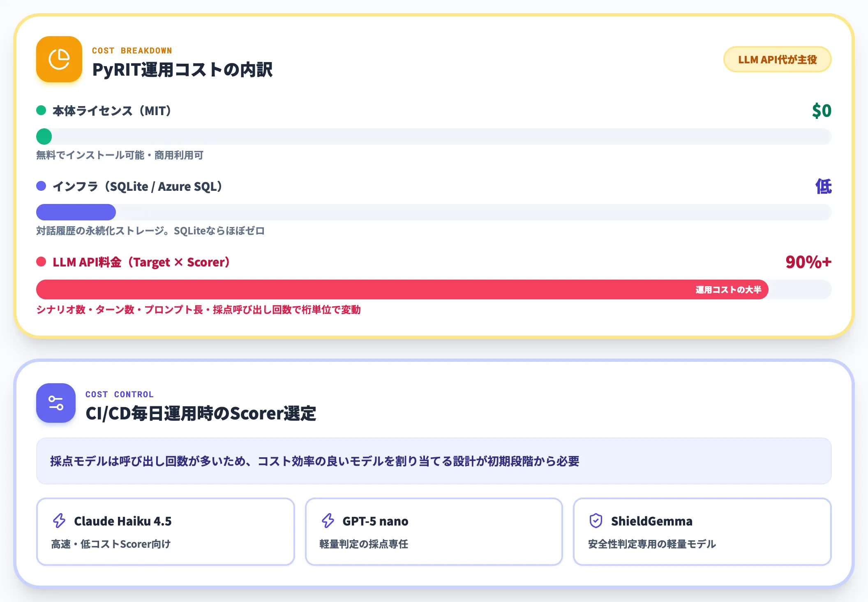Click the CI/CD毎日運用時のScorer選定 heading
The image size is (868, 602).
[201, 413]
